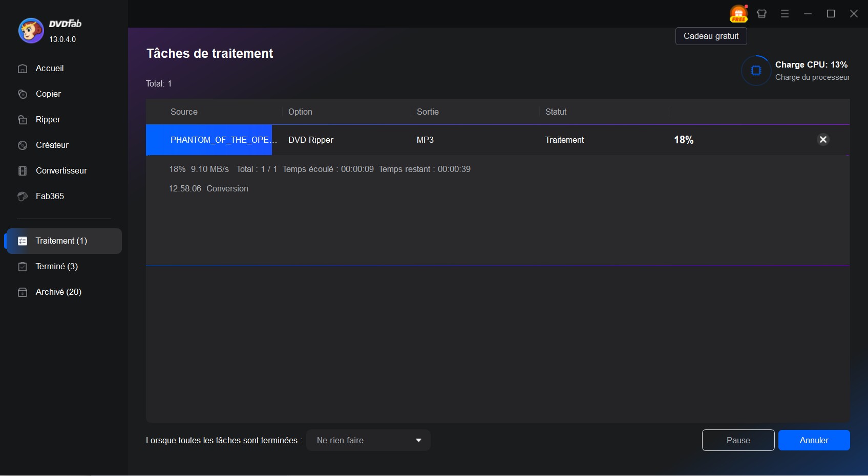Switch to the Terminé (3) tab

click(56, 267)
